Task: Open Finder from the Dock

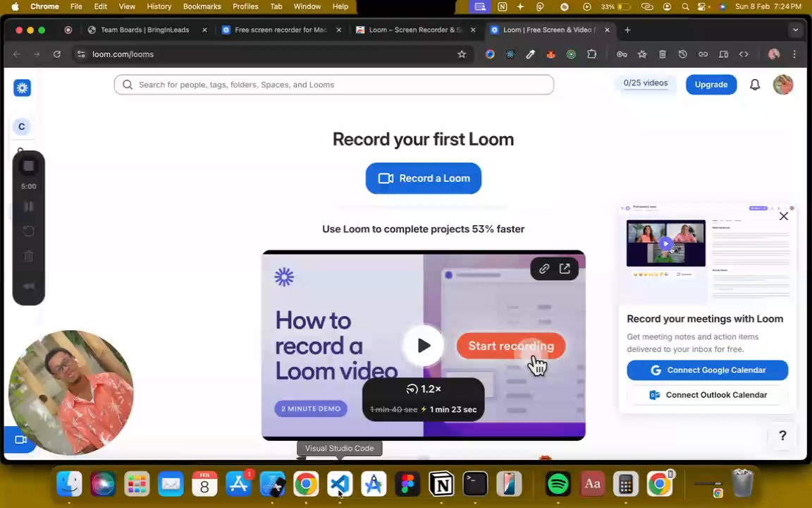Action: [x=69, y=484]
